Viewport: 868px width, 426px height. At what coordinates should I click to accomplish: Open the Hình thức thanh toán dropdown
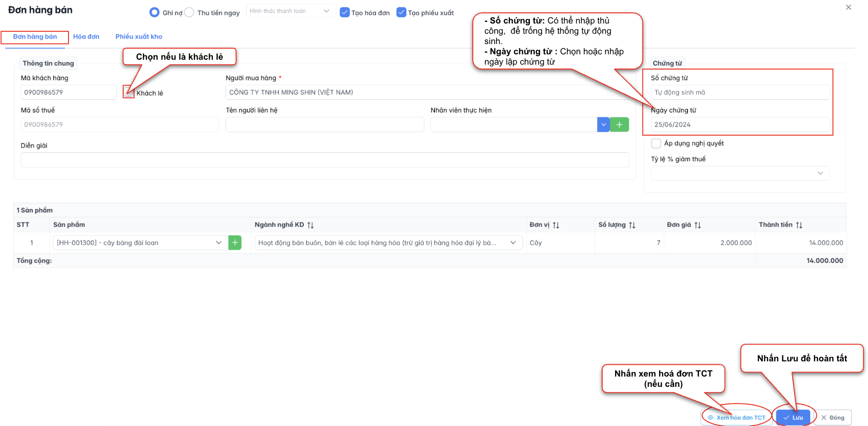click(291, 11)
